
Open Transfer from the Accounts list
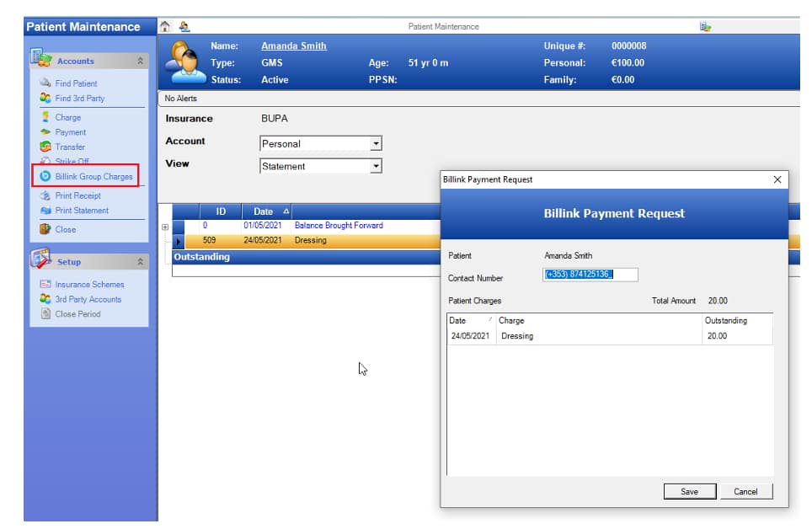click(x=70, y=147)
